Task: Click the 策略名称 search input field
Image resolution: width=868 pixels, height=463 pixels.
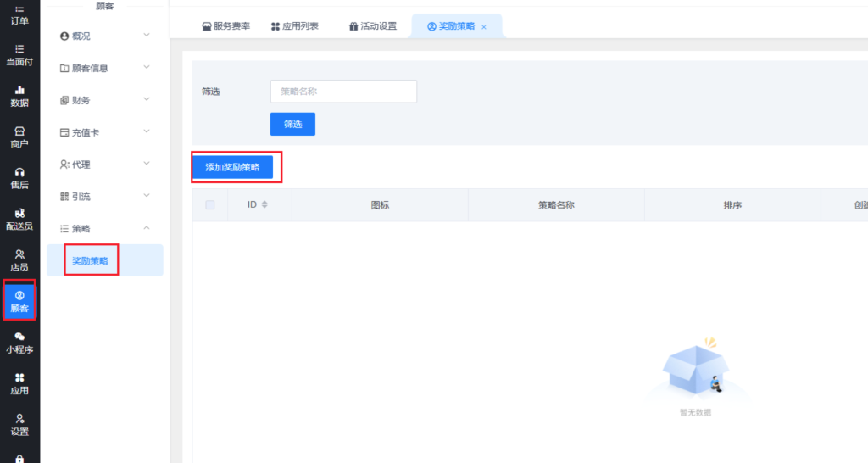Action: (x=343, y=92)
